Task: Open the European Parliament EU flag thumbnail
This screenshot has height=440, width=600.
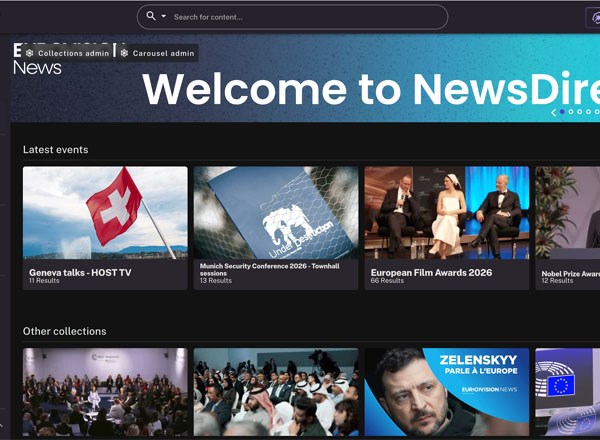Action: [568, 392]
